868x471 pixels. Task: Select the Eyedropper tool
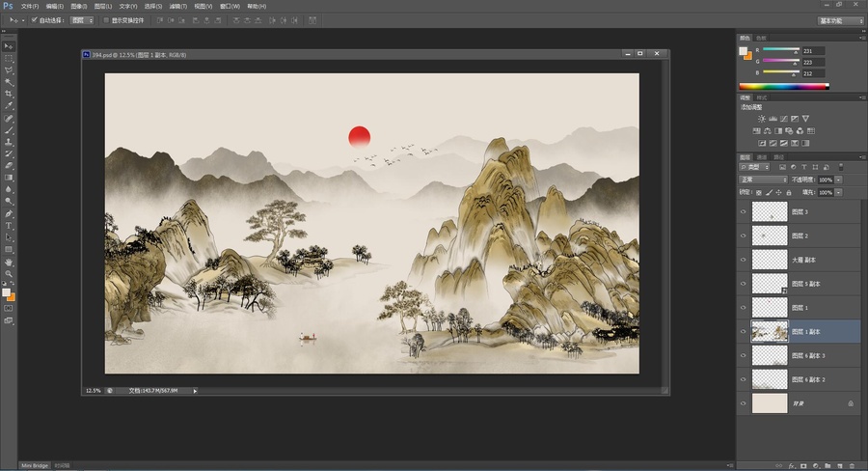coord(9,105)
